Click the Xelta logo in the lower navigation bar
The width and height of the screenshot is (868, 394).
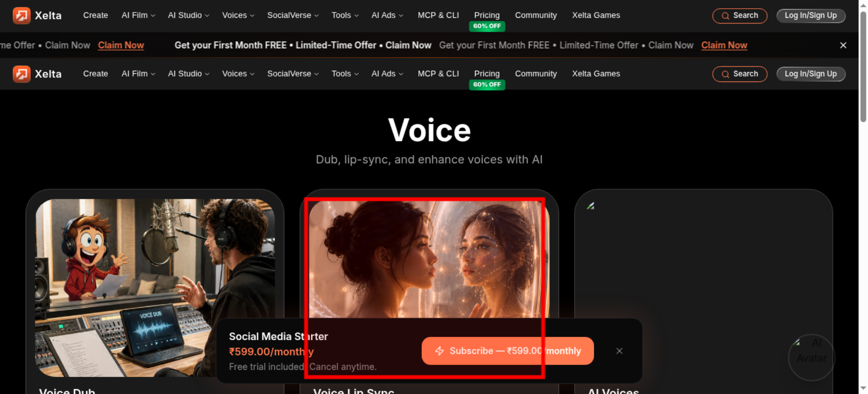37,74
